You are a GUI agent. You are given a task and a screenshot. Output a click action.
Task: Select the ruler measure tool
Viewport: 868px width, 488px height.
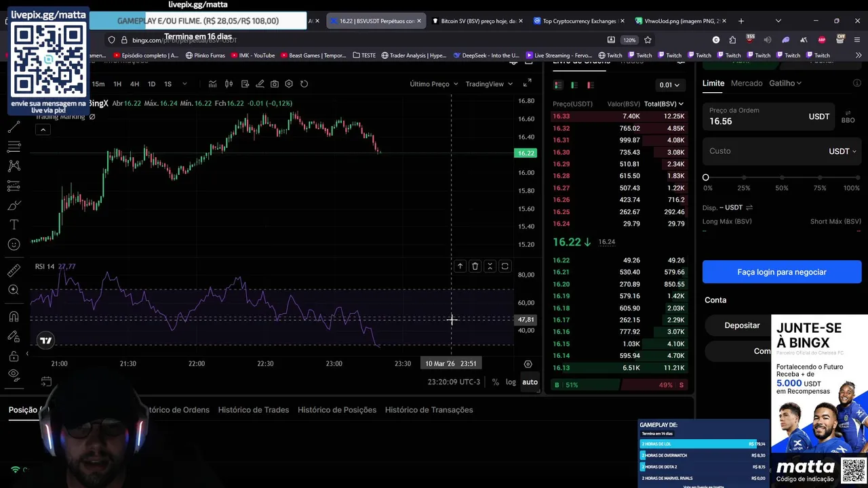coord(14,270)
